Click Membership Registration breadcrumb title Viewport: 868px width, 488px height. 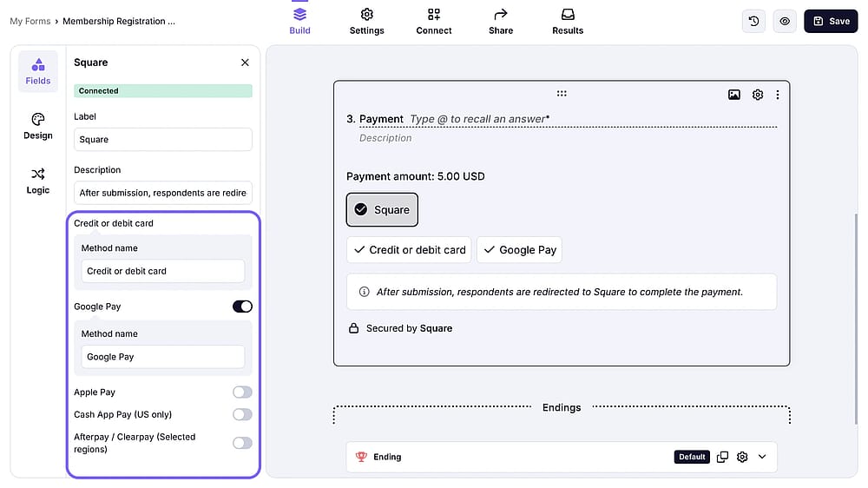pyautogui.click(x=118, y=21)
